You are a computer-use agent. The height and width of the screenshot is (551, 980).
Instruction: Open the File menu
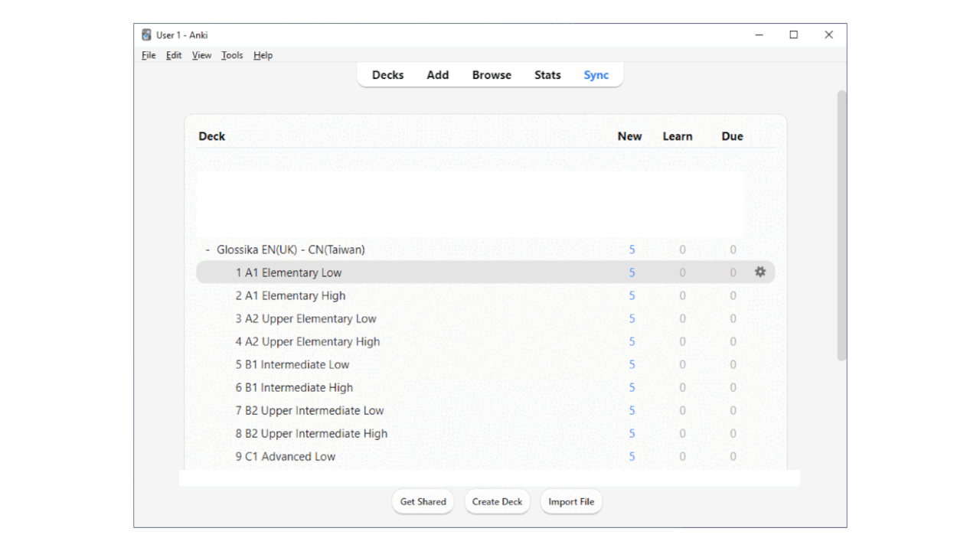coord(149,55)
